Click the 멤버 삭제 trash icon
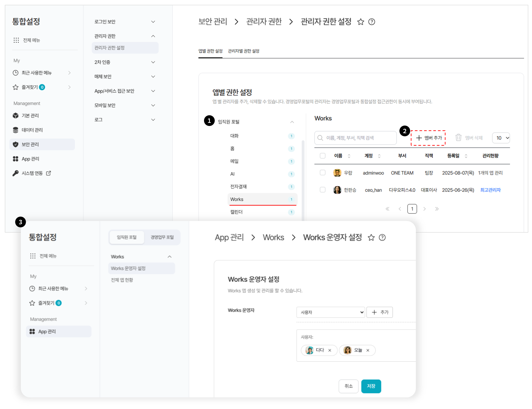532x409 pixels. point(458,138)
